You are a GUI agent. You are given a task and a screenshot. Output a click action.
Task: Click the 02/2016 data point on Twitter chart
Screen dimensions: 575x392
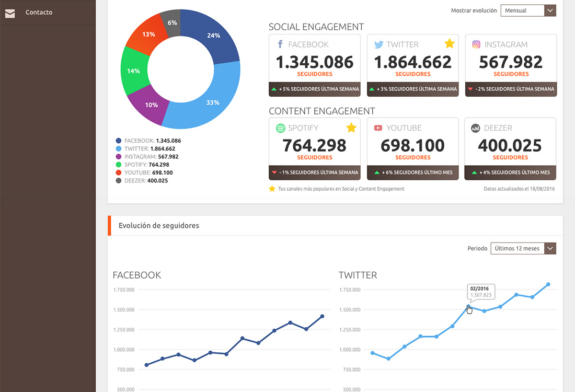(468, 307)
